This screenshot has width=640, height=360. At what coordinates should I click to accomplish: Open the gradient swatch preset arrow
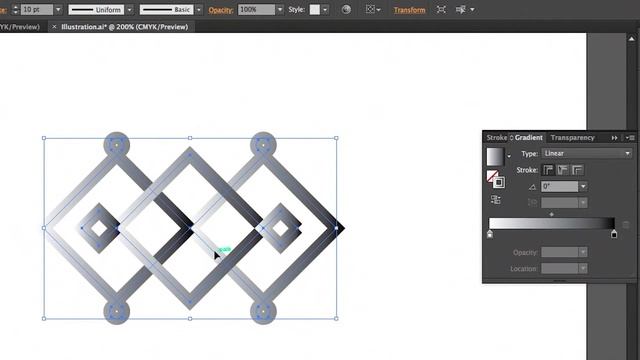point(509,156)
